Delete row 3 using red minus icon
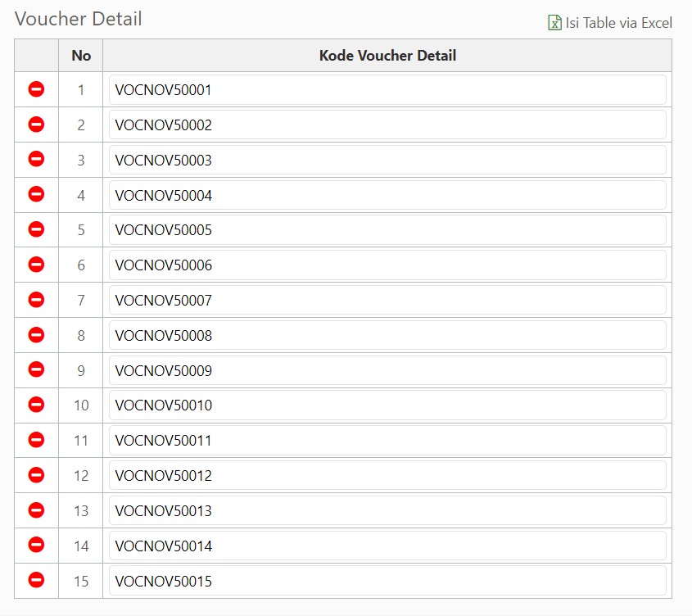The image size is (692, 616). 36,159
